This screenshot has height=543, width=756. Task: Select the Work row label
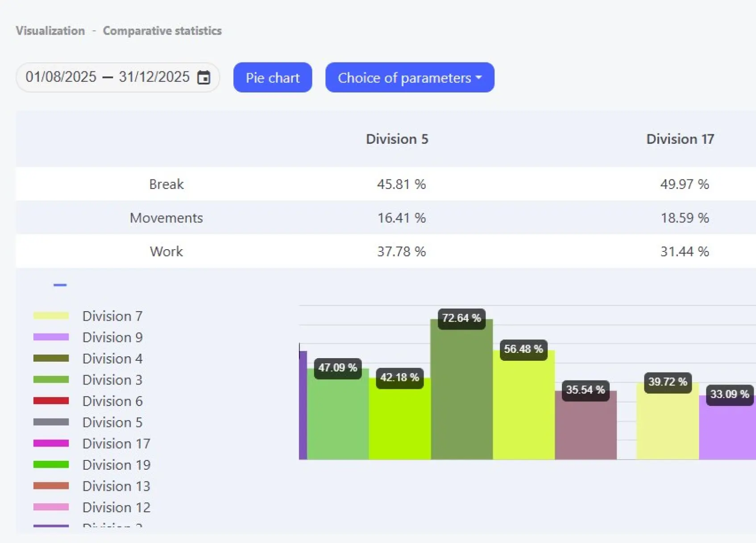click(x=166, y=251)
